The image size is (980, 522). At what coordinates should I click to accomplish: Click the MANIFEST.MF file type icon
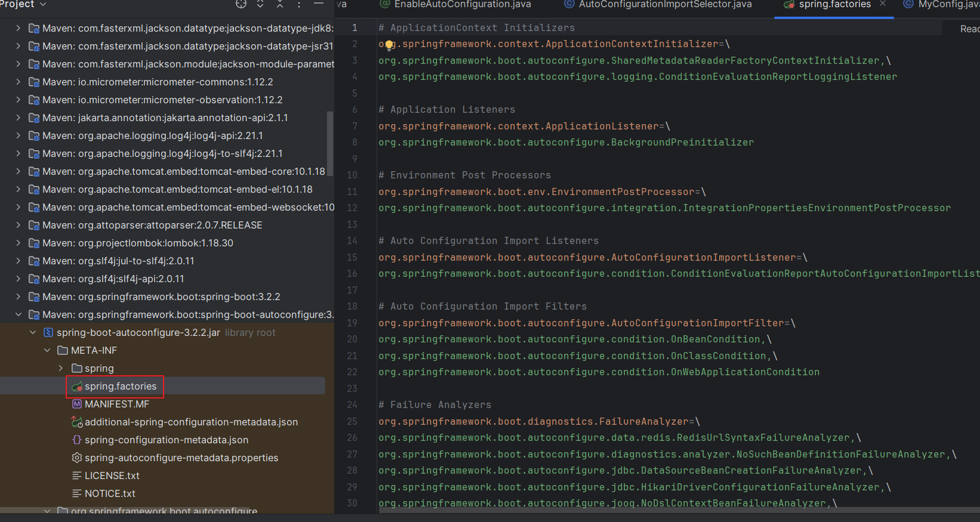tap(77, 404)
